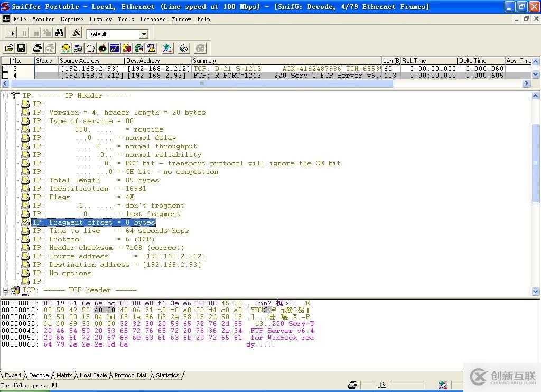
Task: Print using the printer toolbar icon
Action: coord(37,49)
